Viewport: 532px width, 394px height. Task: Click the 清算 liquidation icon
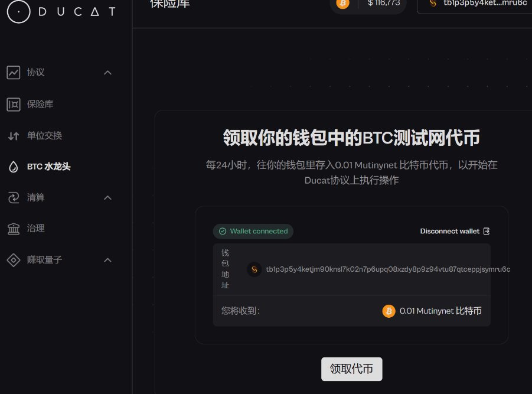pos(13,197)
